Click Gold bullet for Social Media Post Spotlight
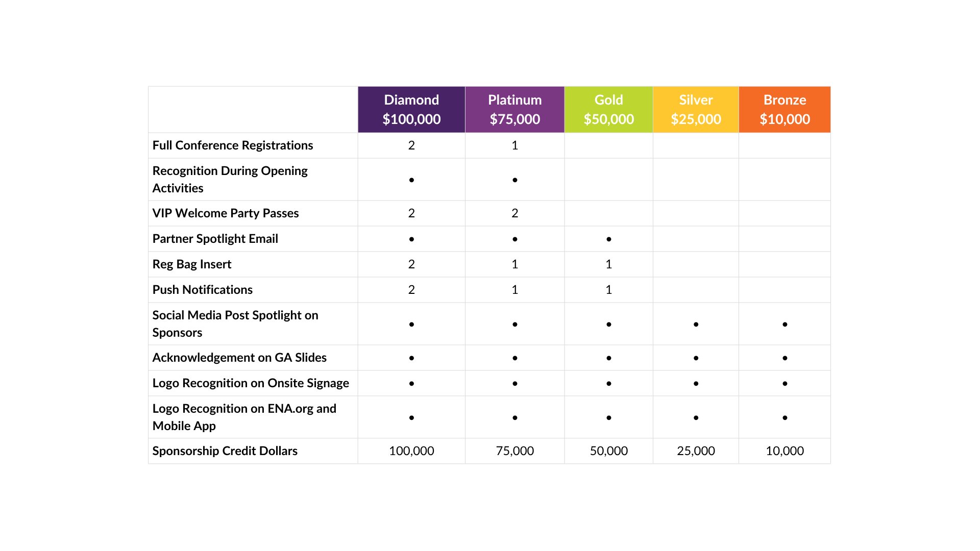980x551 pixels. click(x=608, y=324)
